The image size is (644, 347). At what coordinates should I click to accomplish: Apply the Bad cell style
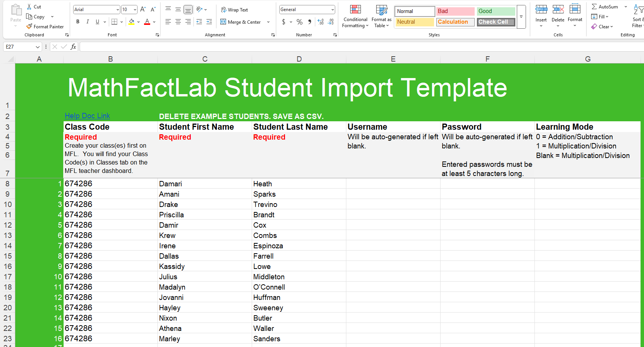tap(456, 11)
